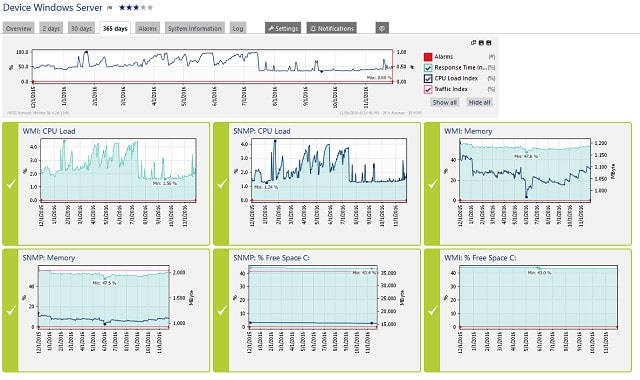Open the main graph in a new window
This screenshot has height=380, width=640.
(473, 42)
